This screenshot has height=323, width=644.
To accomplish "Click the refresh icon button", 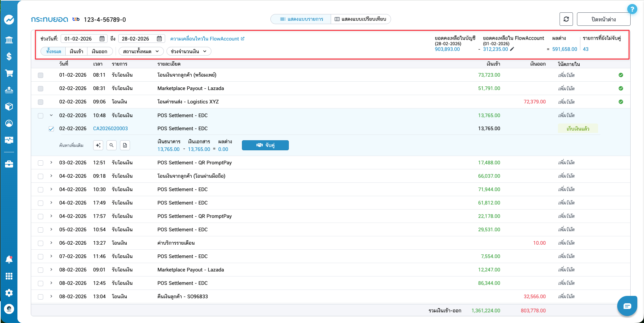I will 566,19.
